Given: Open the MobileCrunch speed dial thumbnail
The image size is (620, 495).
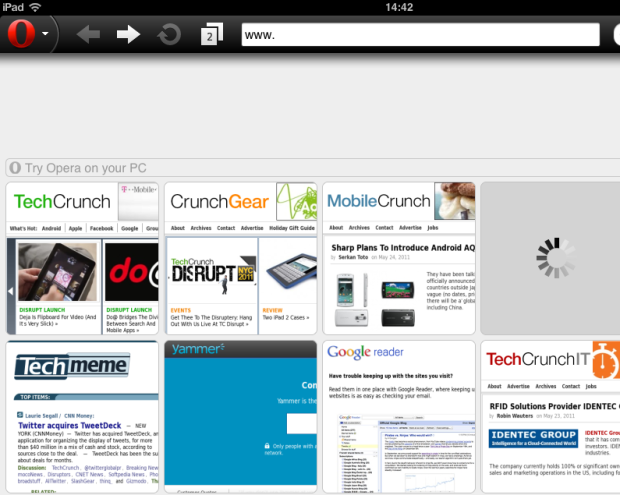Looking at the screenshot, I should pos(399,258).
